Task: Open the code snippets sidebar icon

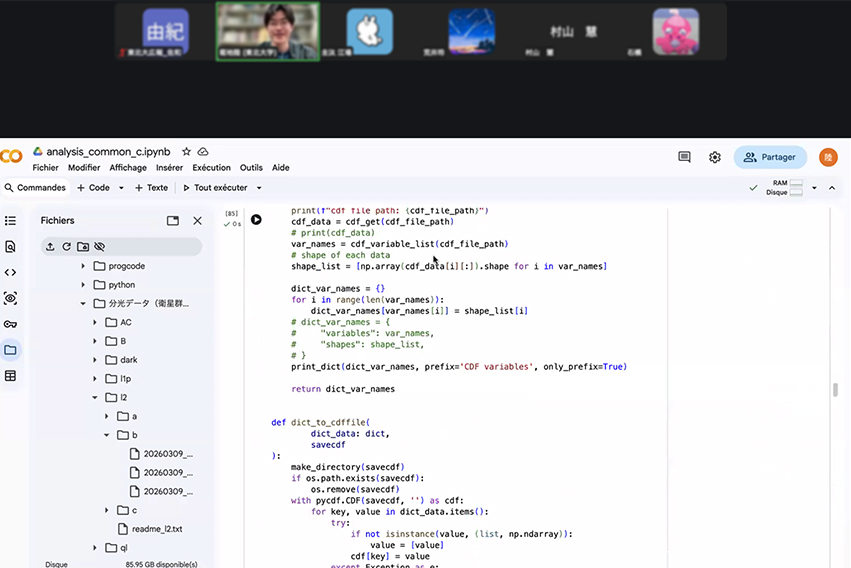Action: tap(10, 272)
